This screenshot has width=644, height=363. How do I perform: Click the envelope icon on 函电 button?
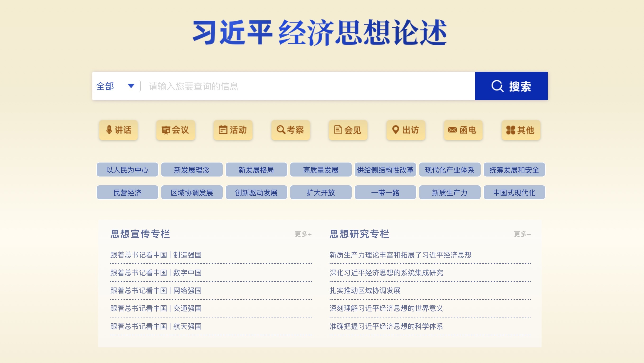point(452,130)
